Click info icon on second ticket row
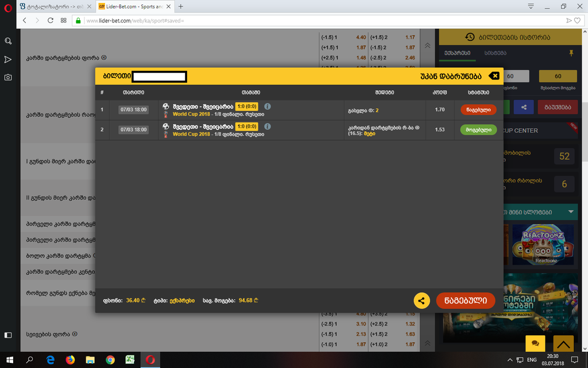588x368 pixels. pos(268,126)
